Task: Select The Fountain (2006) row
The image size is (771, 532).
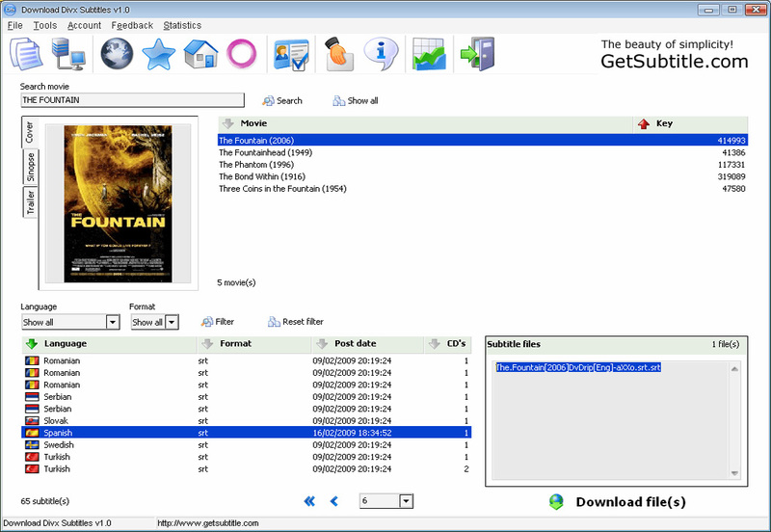Action: [x=483, y=141]
